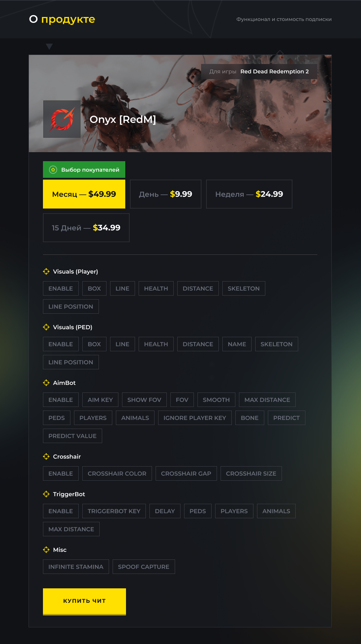
Task: Click the crosshair icon beside Crosshair heading
Action: click(46, 456)
